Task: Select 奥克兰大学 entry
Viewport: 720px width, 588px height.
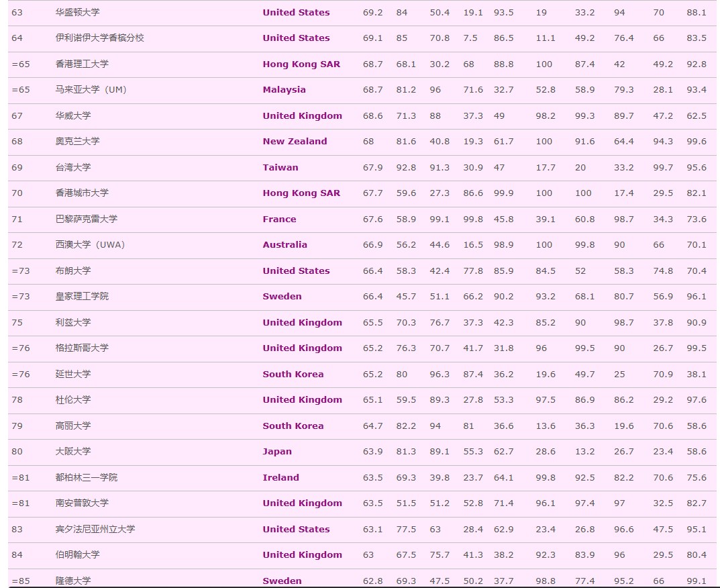Action: coord(77,142)
